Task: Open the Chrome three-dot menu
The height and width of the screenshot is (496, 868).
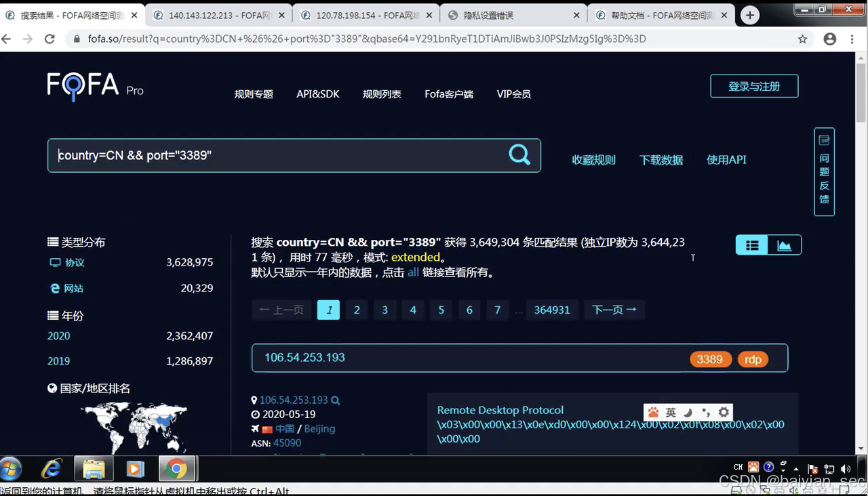Action: (852, 39)
